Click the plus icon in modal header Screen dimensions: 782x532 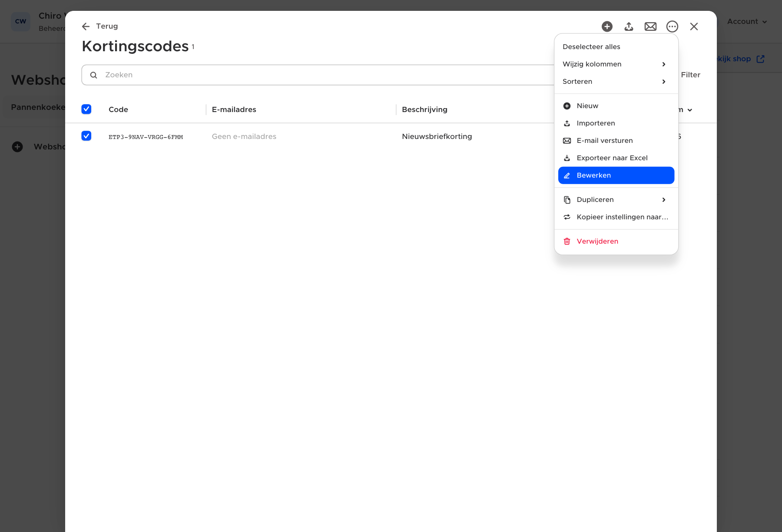click(607, 26)
